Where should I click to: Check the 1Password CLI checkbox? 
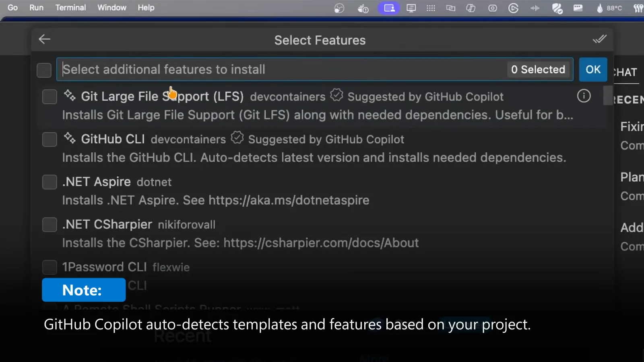click(50, 267)
